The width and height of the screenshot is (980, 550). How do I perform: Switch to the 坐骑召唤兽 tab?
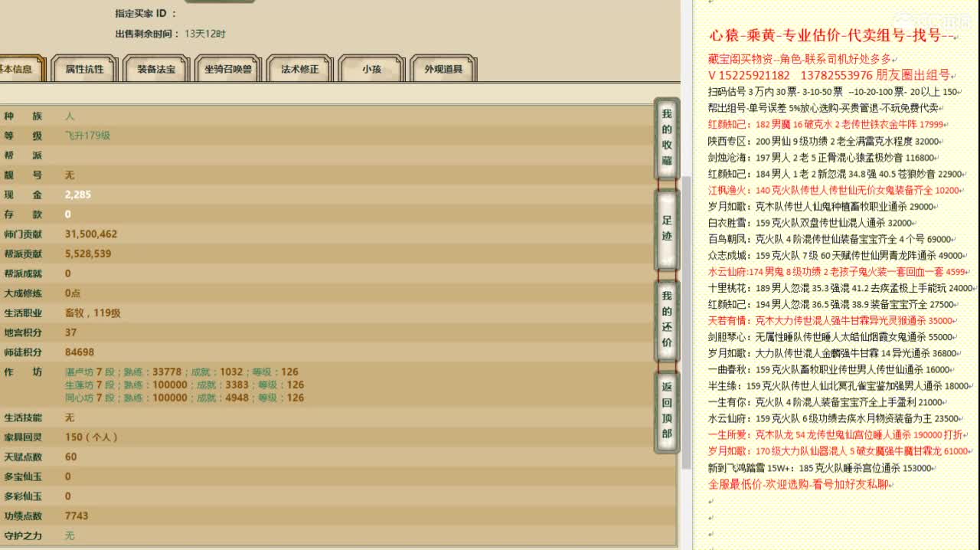(228, 69)
